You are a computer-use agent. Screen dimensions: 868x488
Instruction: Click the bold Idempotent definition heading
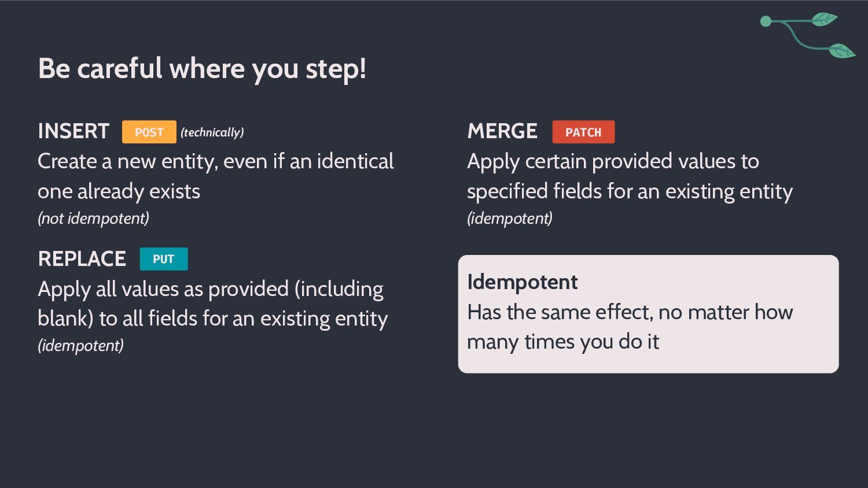pyautogui.click(x=523, y=282)
